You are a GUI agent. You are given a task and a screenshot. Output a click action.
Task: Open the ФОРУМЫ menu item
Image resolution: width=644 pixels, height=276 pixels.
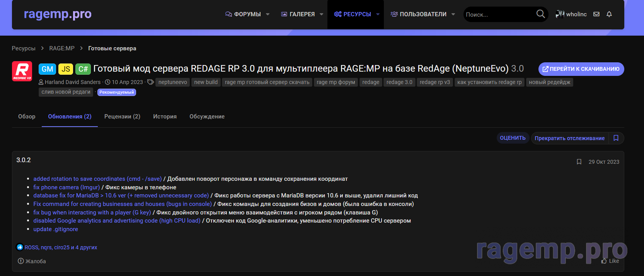pos(243,14)
